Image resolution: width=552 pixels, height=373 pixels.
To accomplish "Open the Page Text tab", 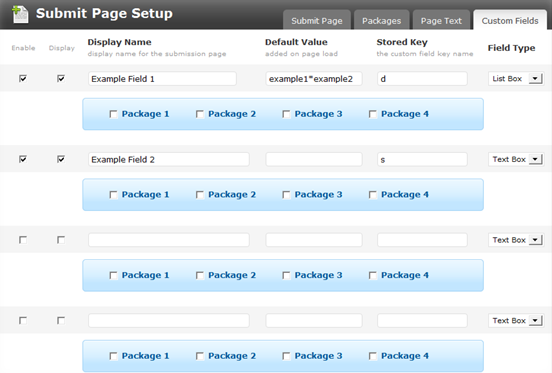I will (x=441, y=20).
